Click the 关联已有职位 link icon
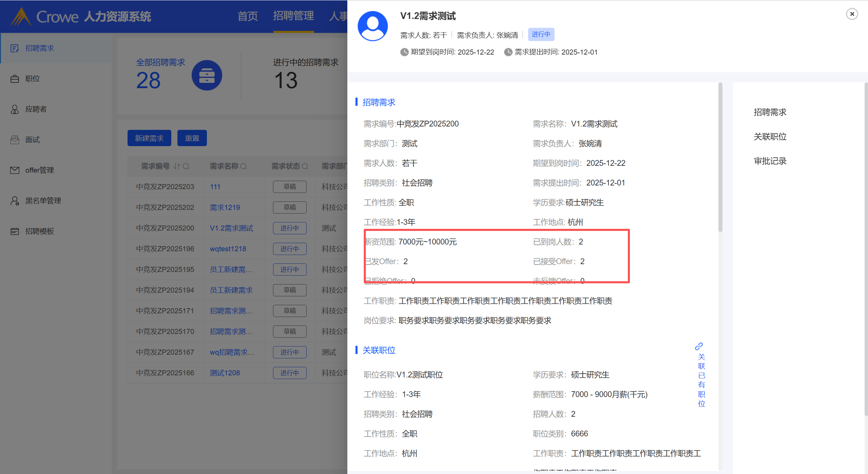The height and width of the screenshot is (474, 868). point(699,346)
